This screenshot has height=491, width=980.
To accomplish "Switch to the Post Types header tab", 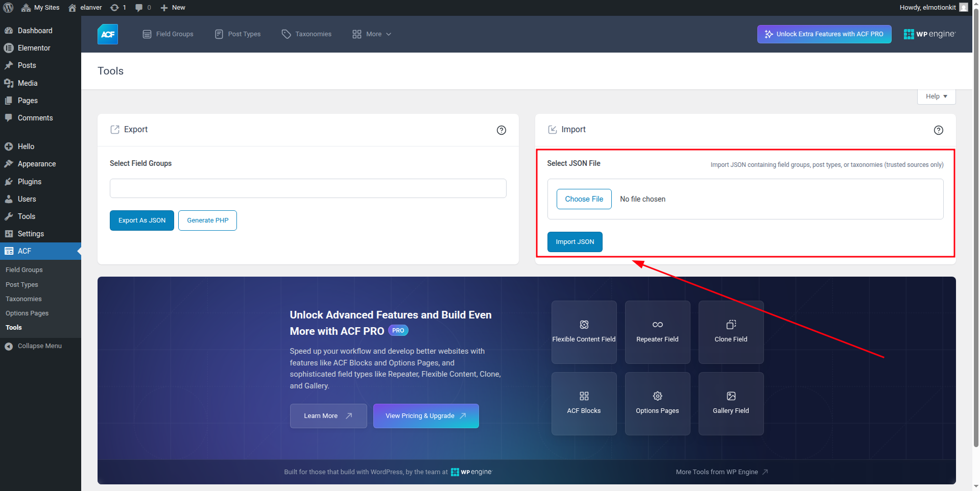I will pyautogui.click(x=238, y=34).
